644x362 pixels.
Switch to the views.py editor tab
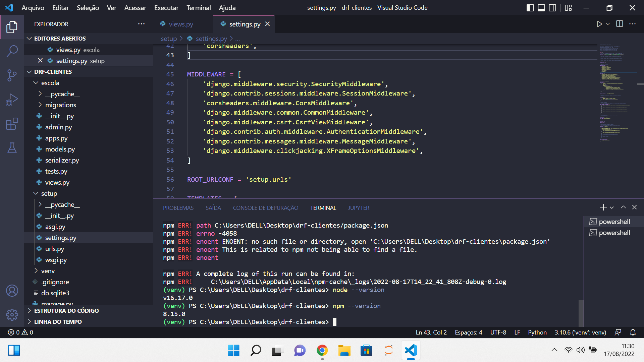181,24
